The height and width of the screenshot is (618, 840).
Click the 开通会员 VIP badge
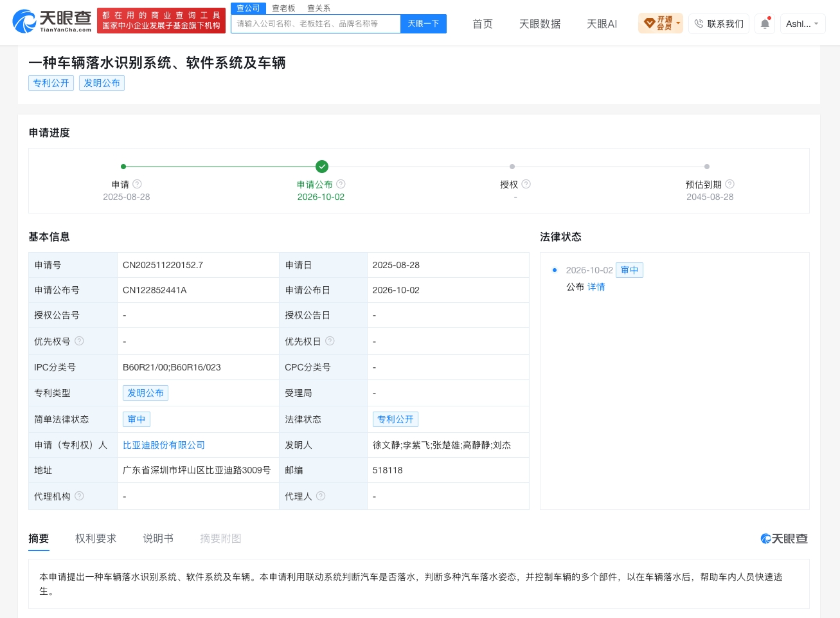tap(661, 24)
